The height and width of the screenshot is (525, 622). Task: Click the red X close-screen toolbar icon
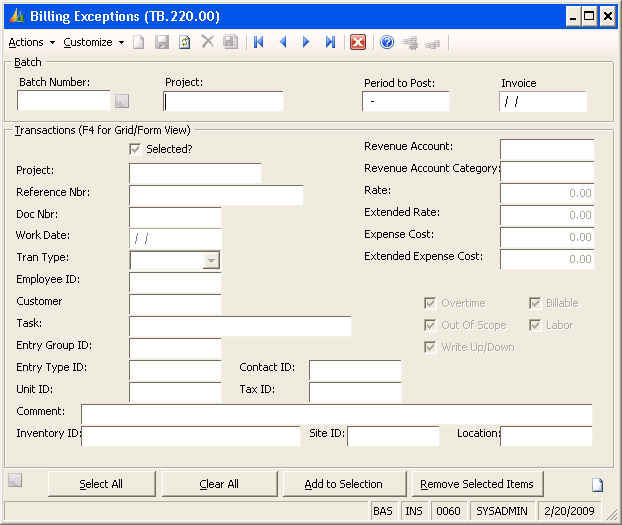point(358,42)
